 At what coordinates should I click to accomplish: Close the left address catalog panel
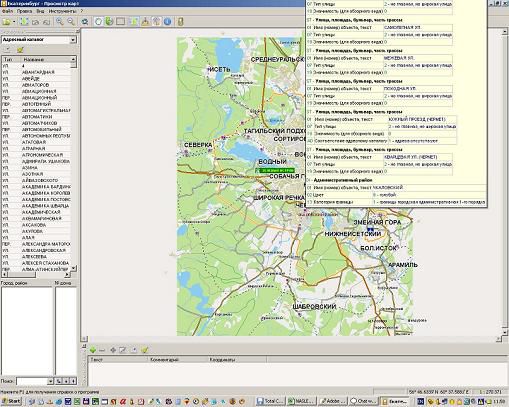coord(78,31)
